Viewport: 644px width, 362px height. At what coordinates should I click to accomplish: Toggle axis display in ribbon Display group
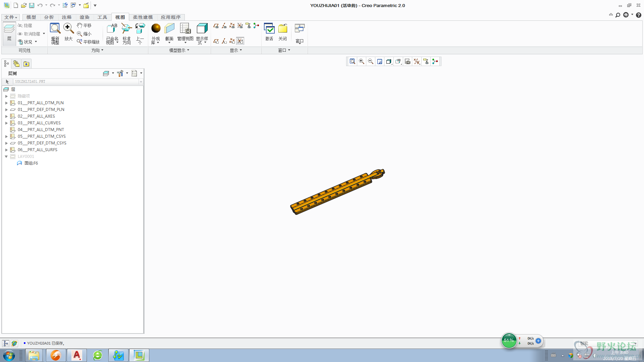[x=224, y=26]
